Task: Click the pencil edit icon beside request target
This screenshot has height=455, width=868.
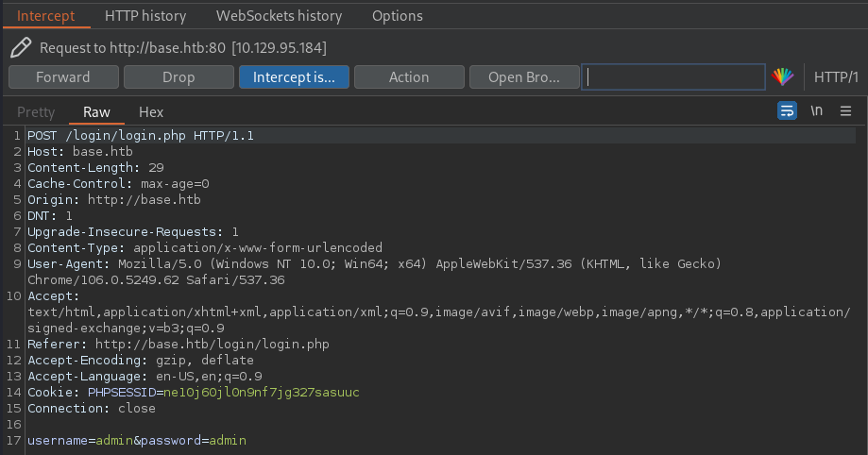Action: click(x=21, y=47)
